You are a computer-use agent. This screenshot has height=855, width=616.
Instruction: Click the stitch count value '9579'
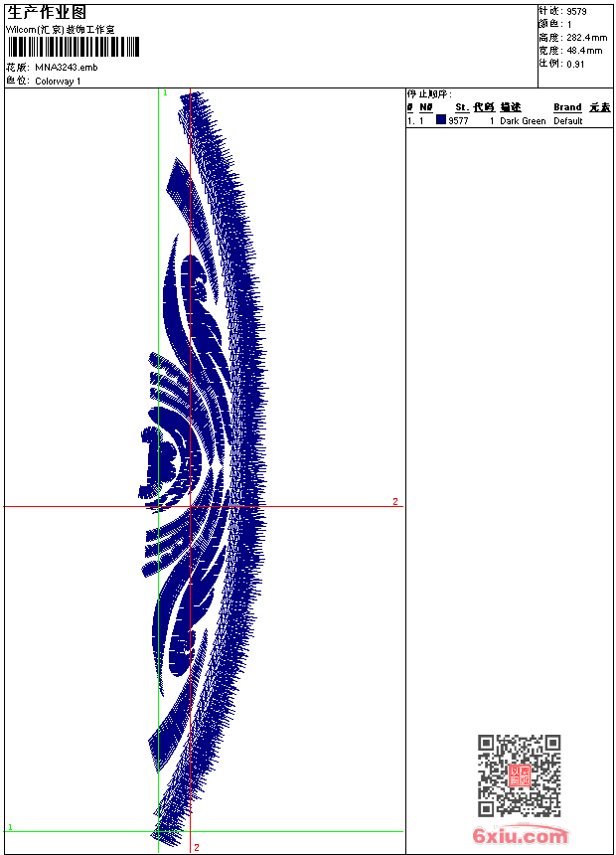[x=576, y=12]
